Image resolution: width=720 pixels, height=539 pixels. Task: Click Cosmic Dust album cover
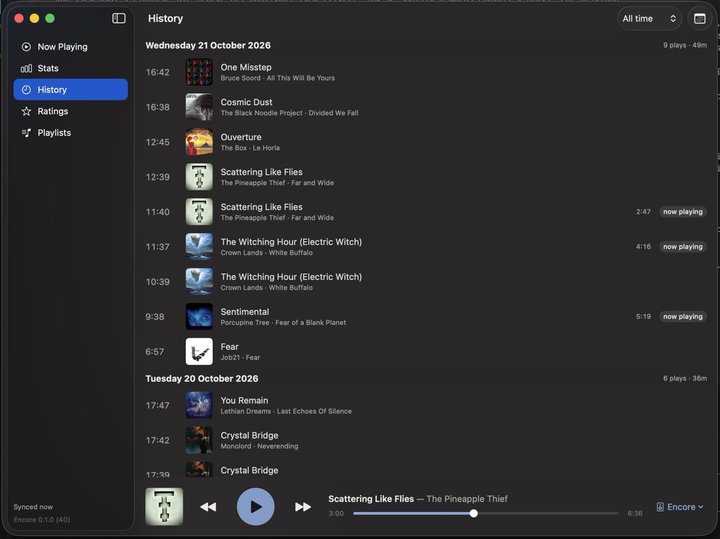pos(199,107)
